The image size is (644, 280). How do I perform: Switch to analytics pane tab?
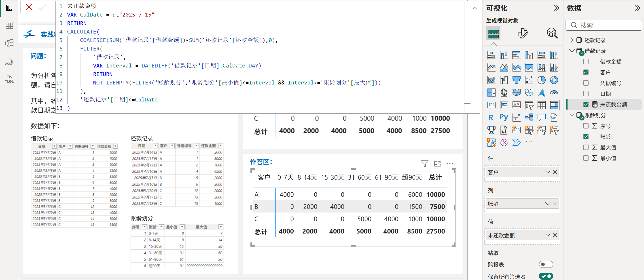pyautogui.click(x=552, y=33)
